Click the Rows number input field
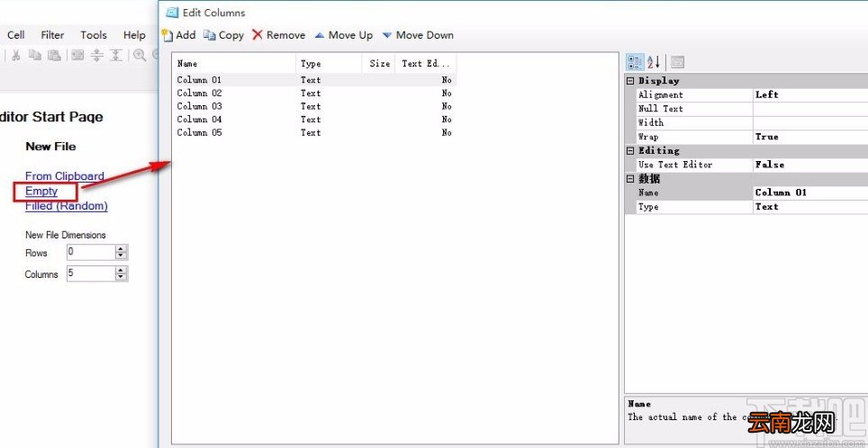 coord(91,252)
